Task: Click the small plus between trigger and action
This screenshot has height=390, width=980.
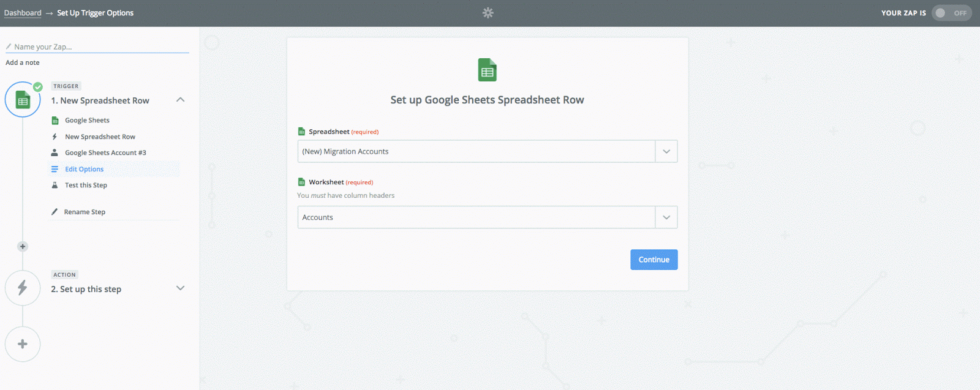Action: [23, 247]
